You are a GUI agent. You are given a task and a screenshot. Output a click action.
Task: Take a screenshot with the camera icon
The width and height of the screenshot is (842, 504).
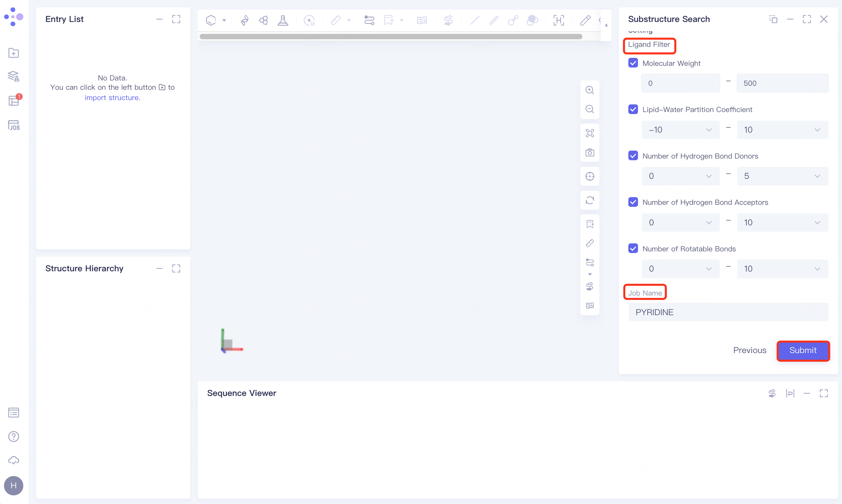[x=589, y=153]
